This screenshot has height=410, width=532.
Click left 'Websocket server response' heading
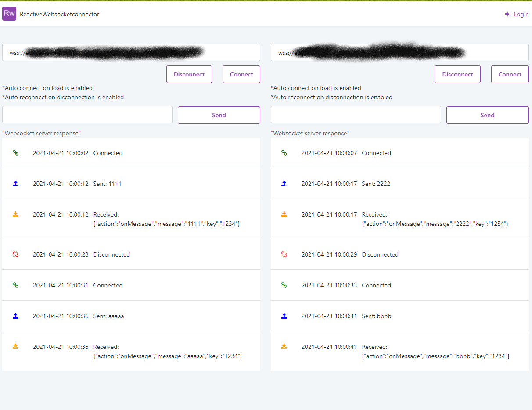click(x=42, y=133)
